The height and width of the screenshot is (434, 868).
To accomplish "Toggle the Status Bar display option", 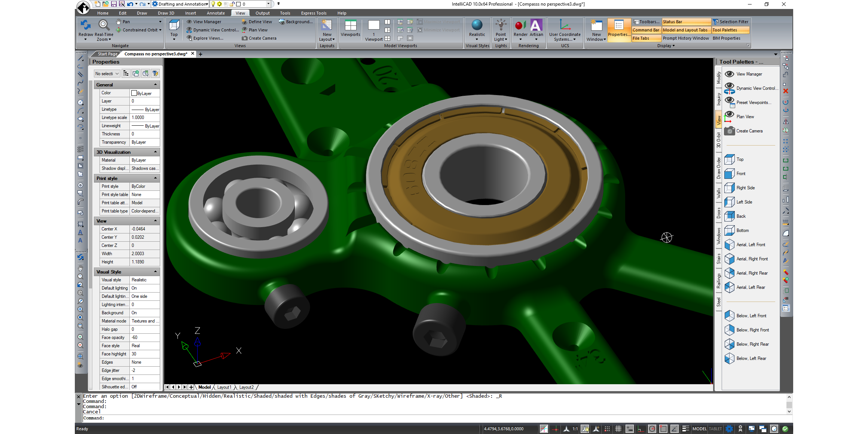I will tap(687, 22).
